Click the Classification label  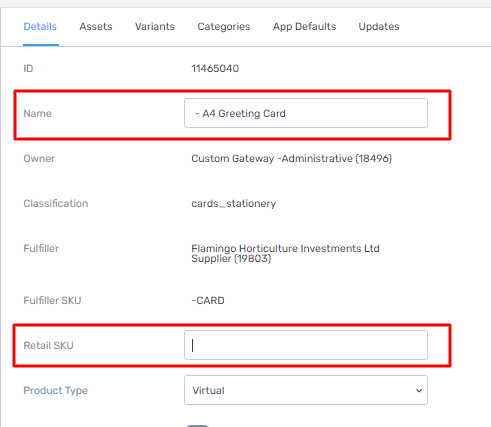56,203
